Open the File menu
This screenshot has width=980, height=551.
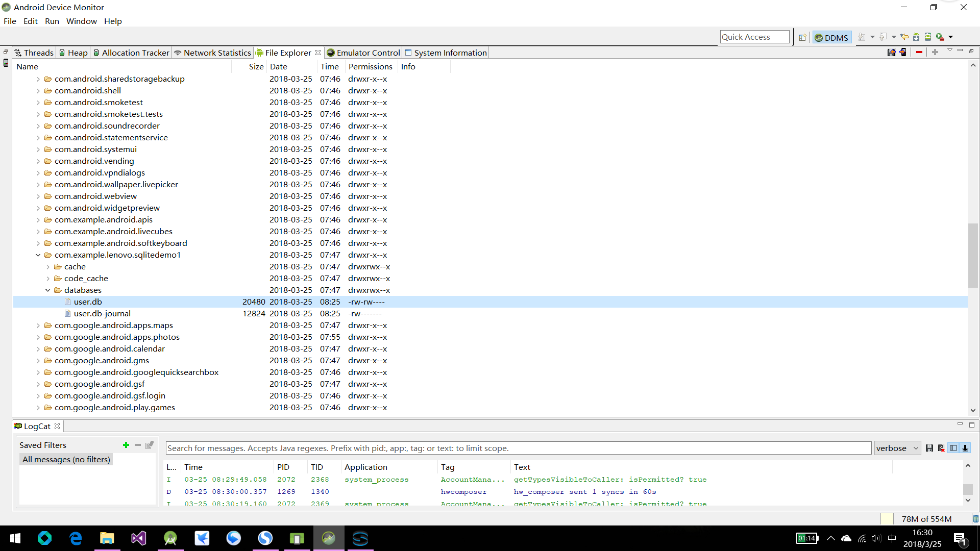(10, 21)
